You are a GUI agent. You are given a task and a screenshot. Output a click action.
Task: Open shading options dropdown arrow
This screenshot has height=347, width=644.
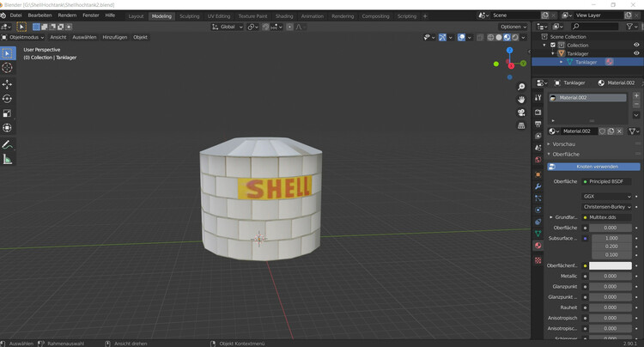(x=523, y=38)
